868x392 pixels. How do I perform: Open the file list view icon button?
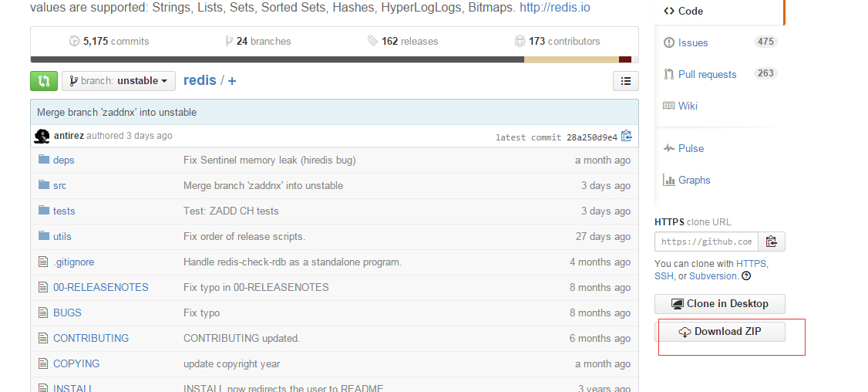[x=625, y=81]
